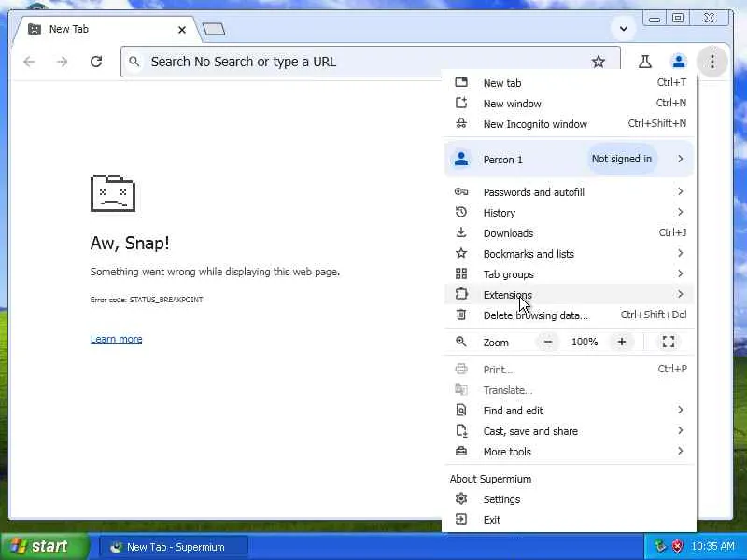Click the Cast, save and share icon
This screenshot has width=747, height=560.
[x=461, y=430]
